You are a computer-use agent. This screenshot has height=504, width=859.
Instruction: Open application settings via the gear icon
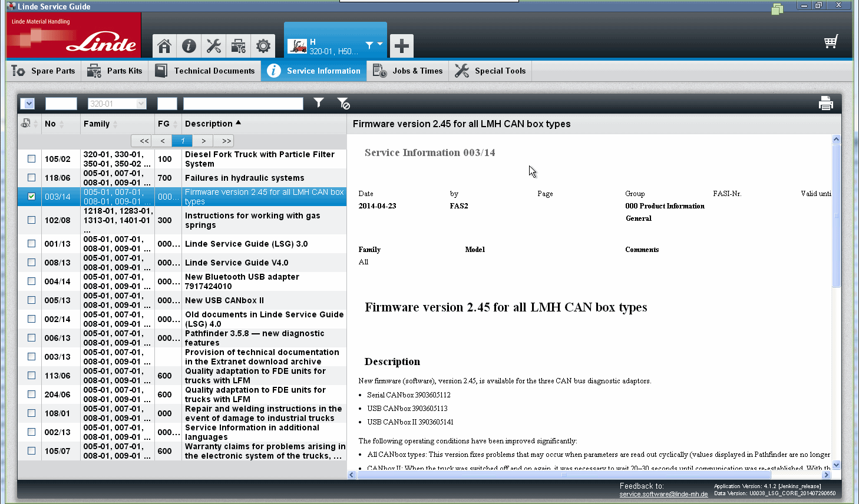pyautogui.click(x=263, y=45)
